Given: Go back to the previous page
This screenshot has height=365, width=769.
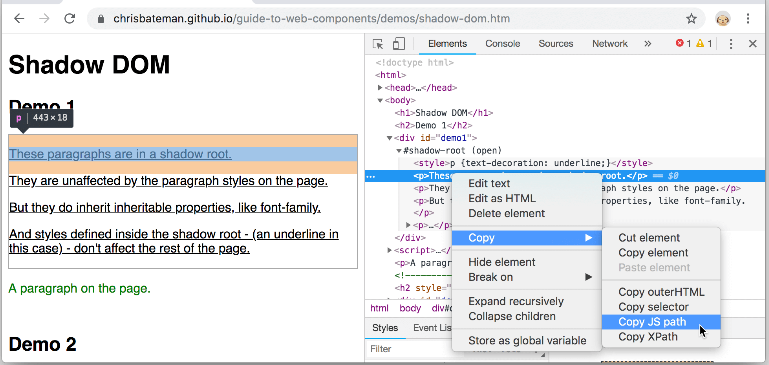Looking at the screenshot, I should coord(19,19).
